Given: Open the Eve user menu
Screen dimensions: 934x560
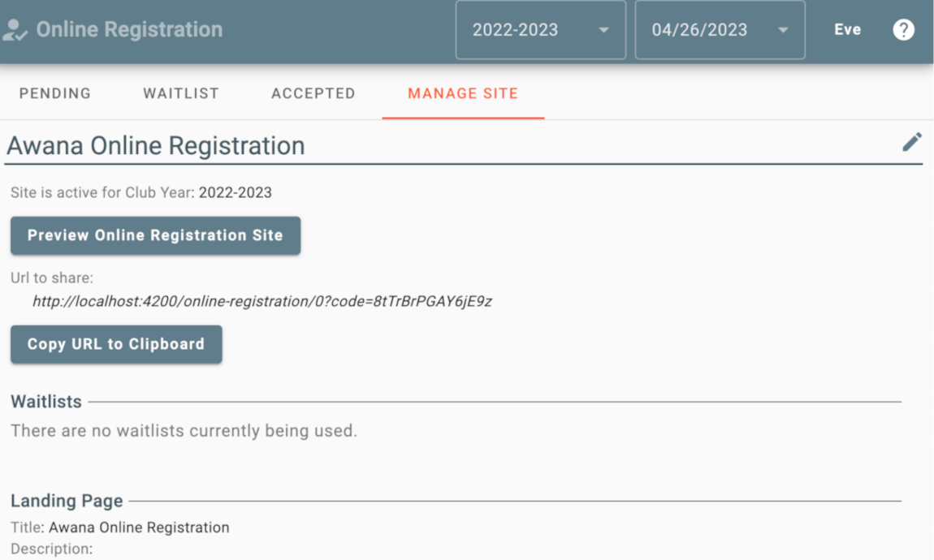Looking at the screenshot, I should (x=847, y=30).
